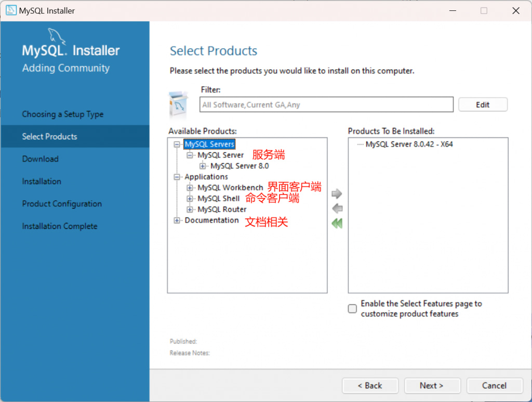Expand the MySQL Server 8.0 node
The width and height of the screenshot is (532, 402).
coord(203,166)
